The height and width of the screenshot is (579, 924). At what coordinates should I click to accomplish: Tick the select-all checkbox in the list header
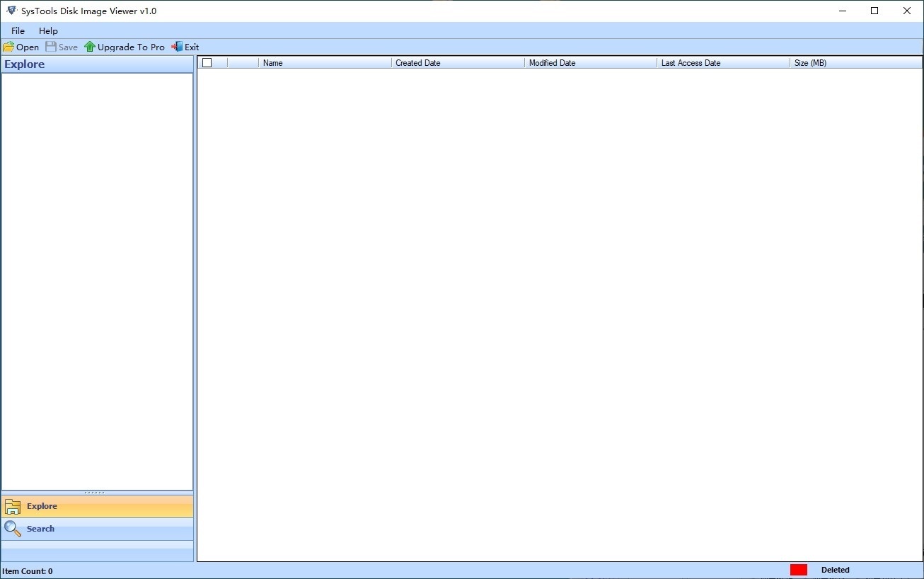pyautogui.click(x=207, y=63)
